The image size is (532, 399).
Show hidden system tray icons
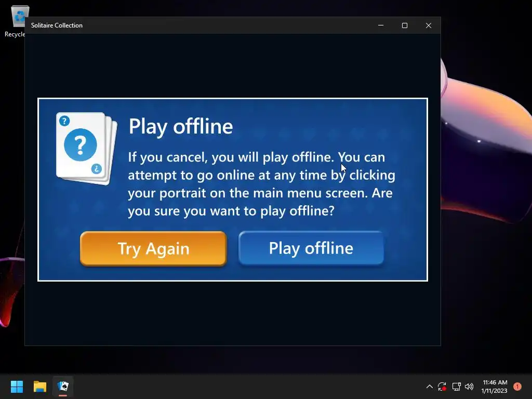429,387
